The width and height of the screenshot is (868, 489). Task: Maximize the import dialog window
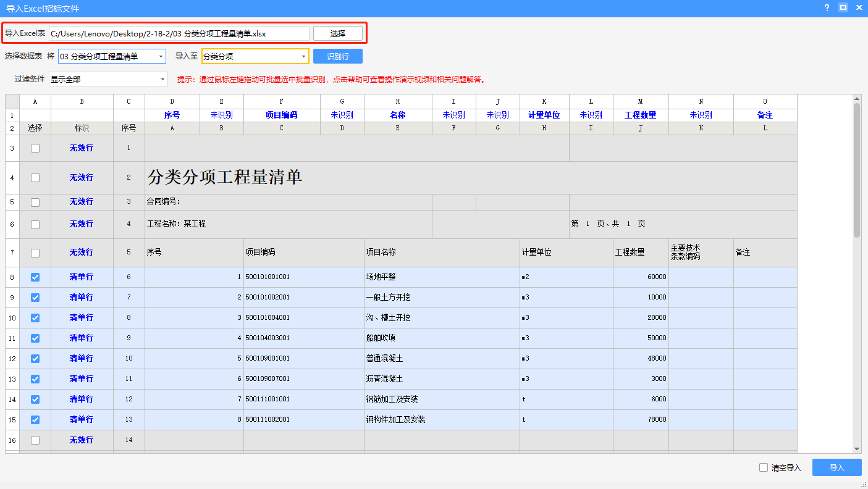[843, 8]
